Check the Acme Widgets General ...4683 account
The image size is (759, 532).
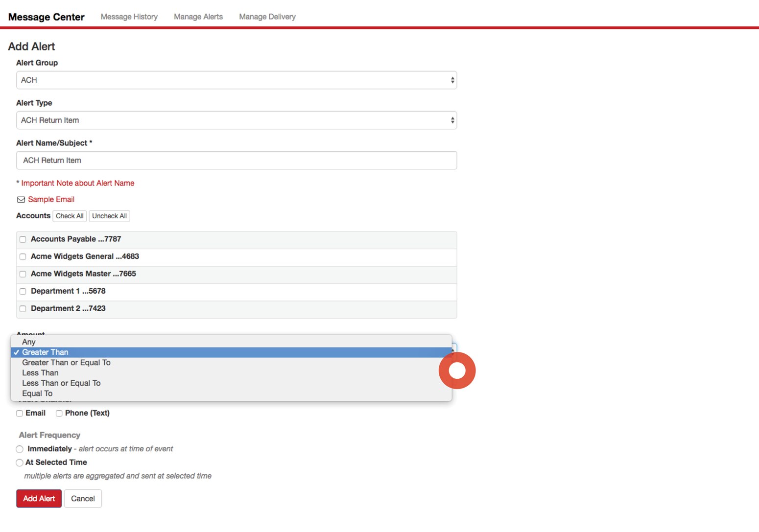point(23,256)
